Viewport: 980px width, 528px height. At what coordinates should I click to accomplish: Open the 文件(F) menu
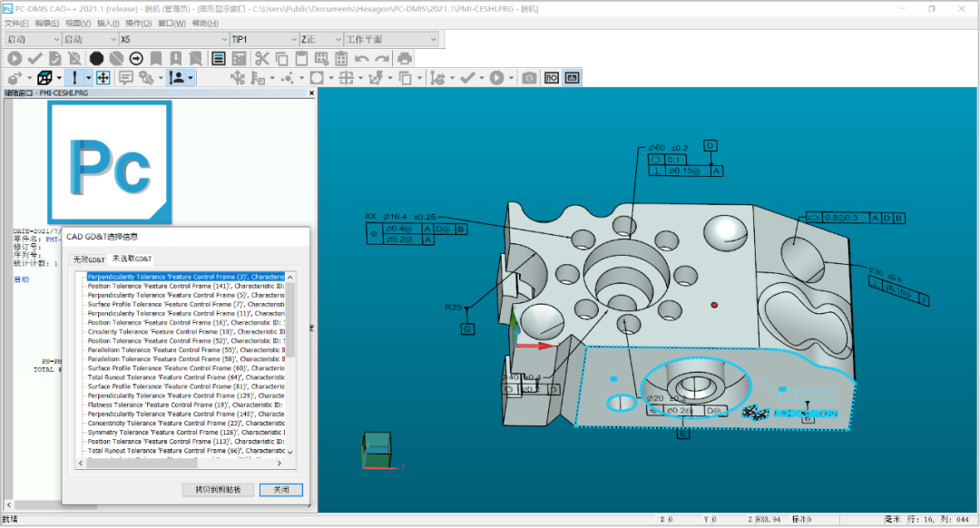[17, 23]
